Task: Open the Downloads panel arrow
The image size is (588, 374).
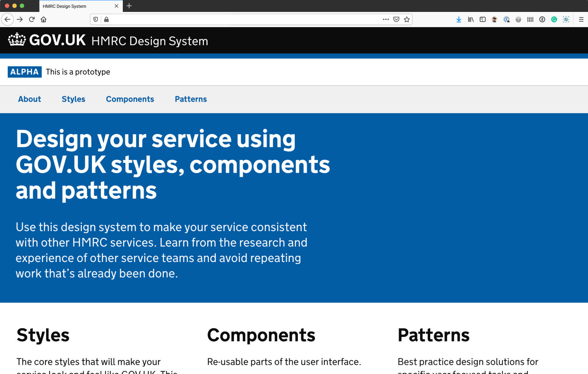Action: click(459, 19)
